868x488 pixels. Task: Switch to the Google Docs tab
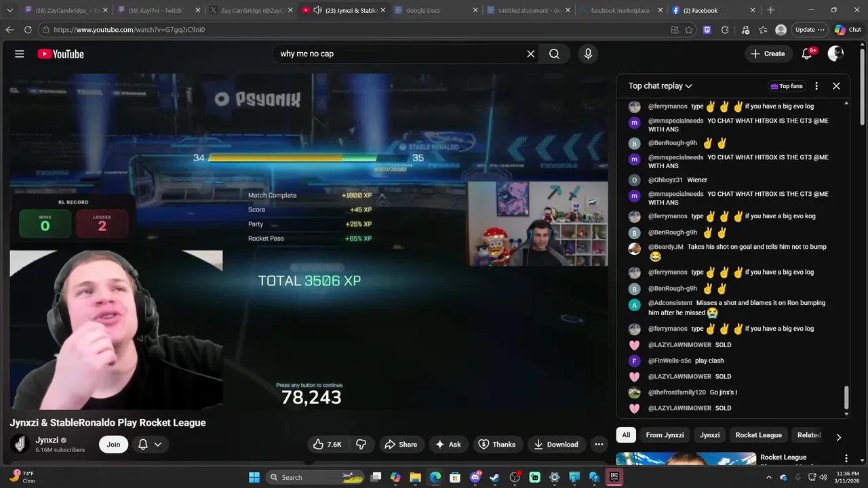(436, 10)
